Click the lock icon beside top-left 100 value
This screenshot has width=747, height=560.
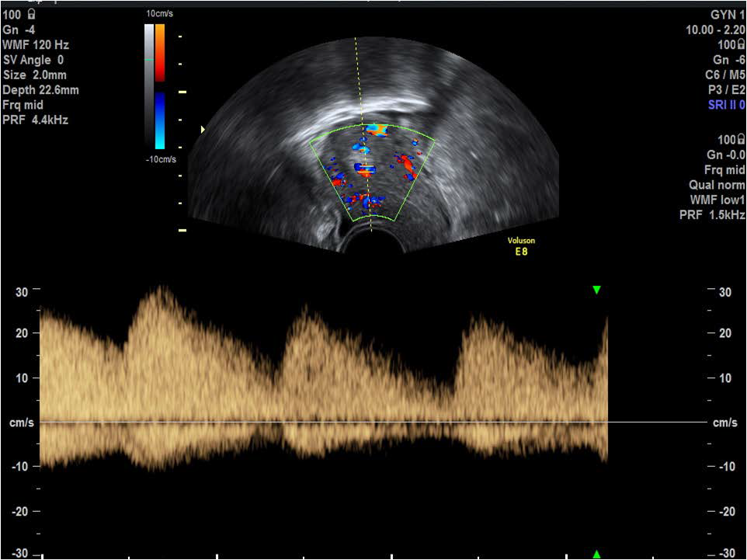[x=31, y=14]
